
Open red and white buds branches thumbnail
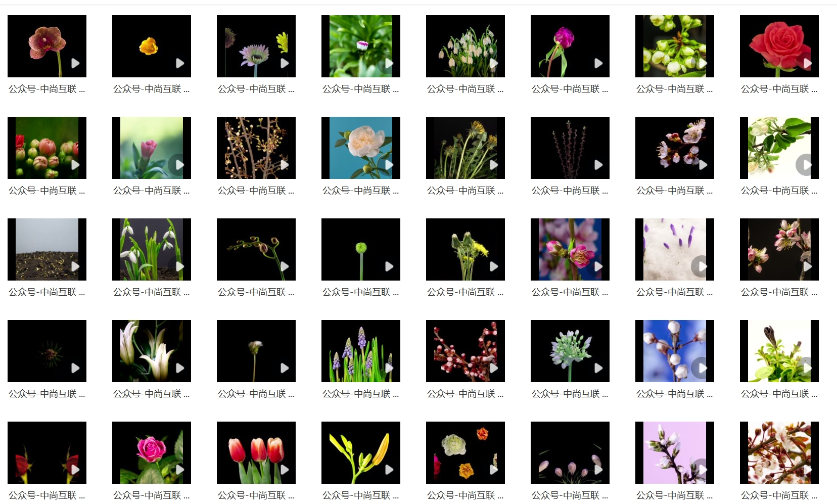[x=466, y=351]
